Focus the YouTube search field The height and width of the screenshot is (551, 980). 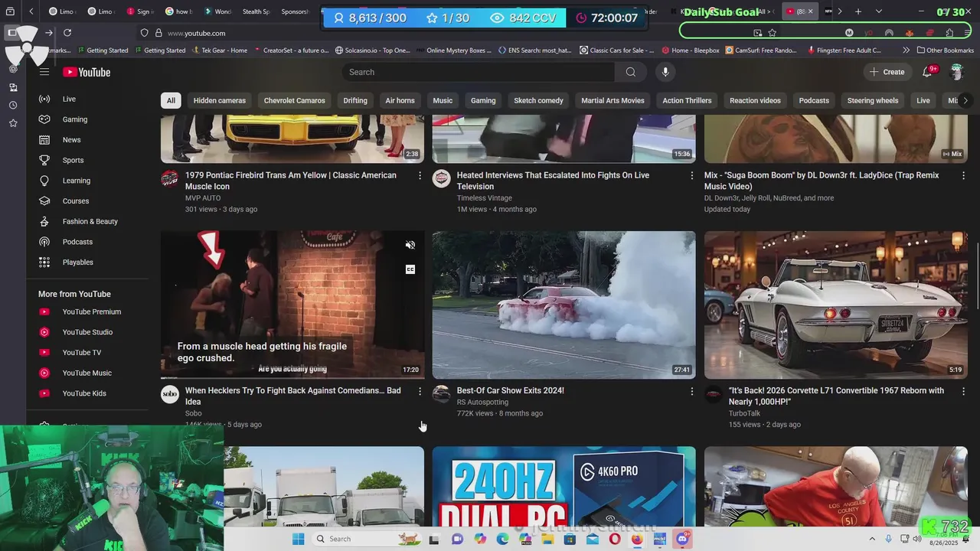[479, 72]
